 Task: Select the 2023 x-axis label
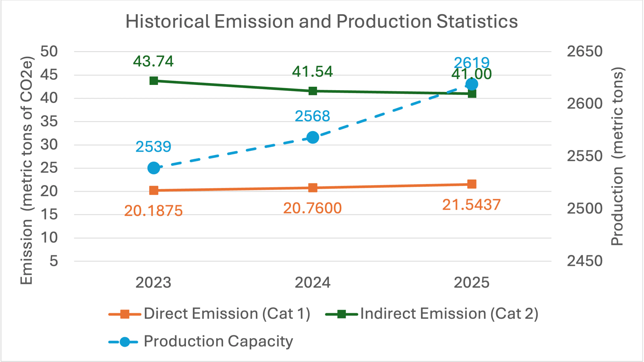coord(153,283)
